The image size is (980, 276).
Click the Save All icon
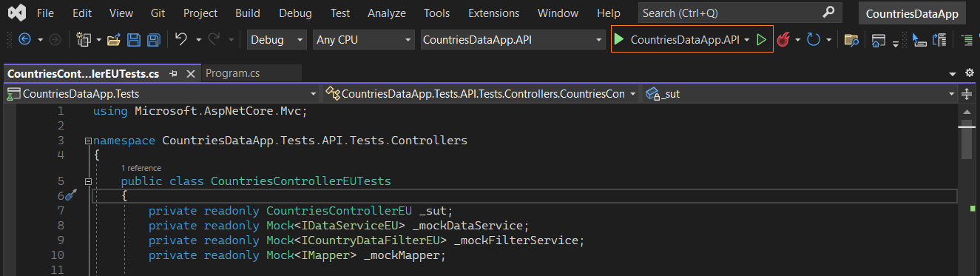154,40
